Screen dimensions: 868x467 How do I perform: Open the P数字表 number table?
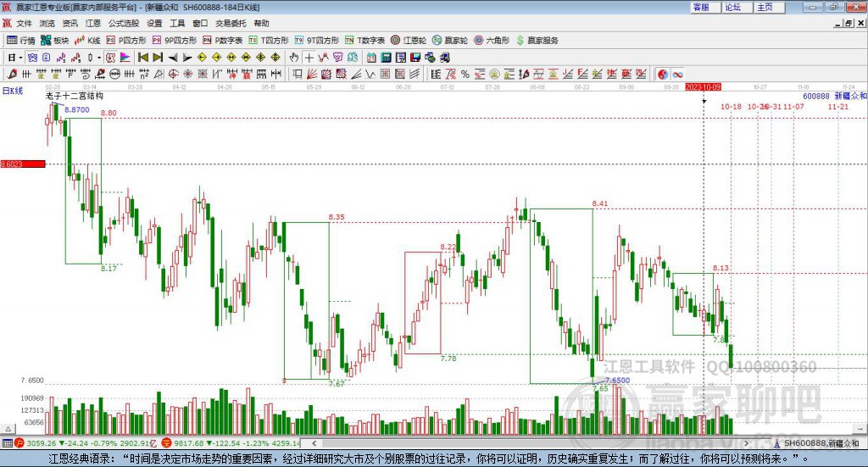[x=223, y=41]
